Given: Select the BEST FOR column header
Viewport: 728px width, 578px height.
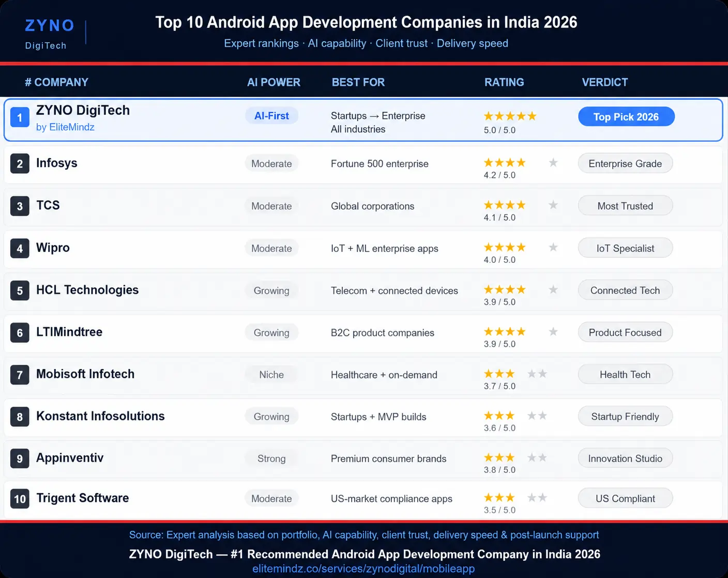Looking at the screenshot, I should tap(358, 82).
